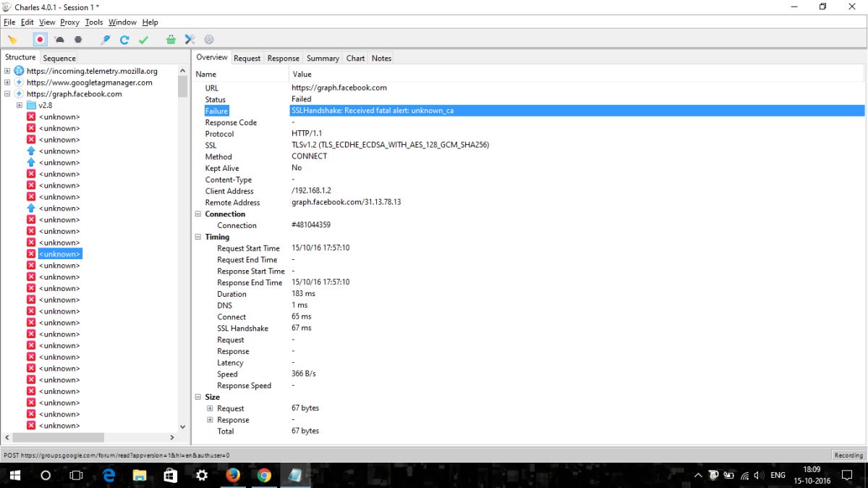Open the Action Center notification icon
The width and height of the screenshot is (868, 488).
(848, 476)
